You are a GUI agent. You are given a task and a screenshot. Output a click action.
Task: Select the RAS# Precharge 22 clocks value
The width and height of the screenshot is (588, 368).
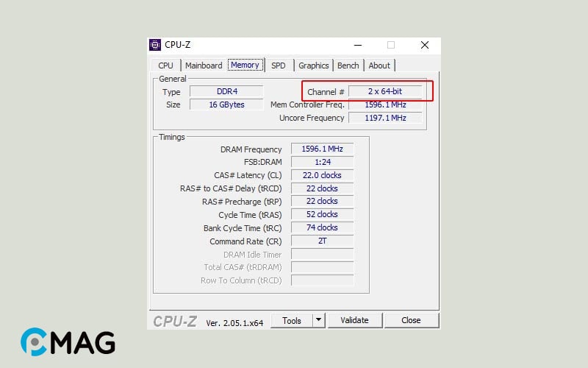(322, 201)
